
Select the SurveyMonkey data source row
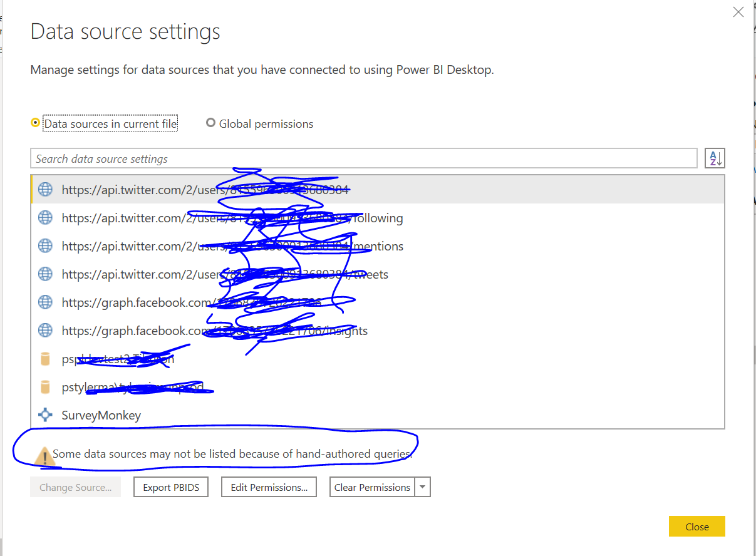click(x=378, y=415)
